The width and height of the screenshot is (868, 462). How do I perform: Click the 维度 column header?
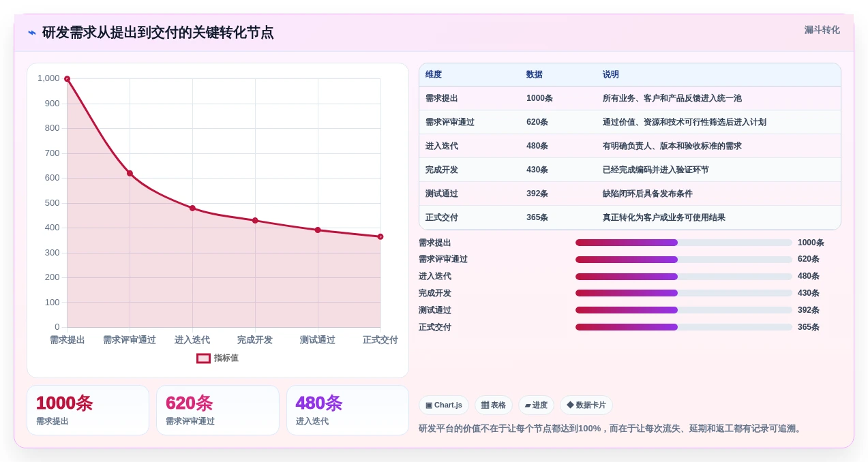pyautogui.click(x=434, y=74)
